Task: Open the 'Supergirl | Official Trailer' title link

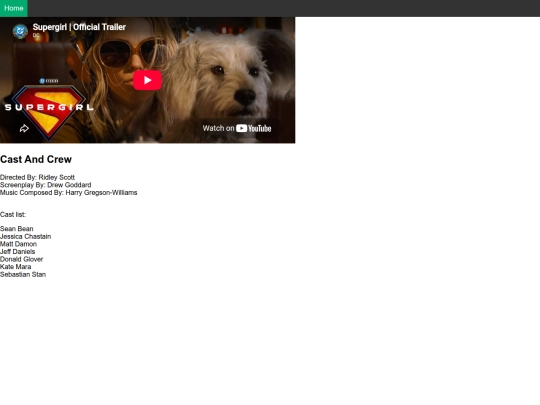Action: 79,27
